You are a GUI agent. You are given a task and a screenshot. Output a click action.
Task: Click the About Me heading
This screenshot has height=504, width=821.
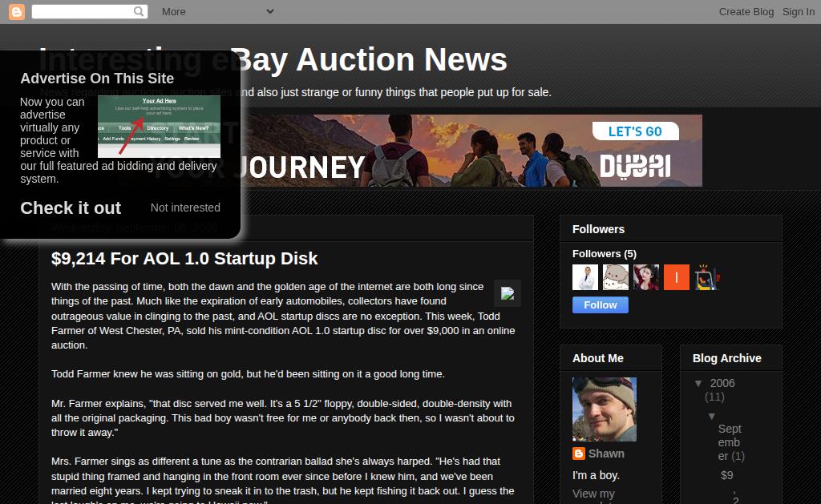coord(598,358)
